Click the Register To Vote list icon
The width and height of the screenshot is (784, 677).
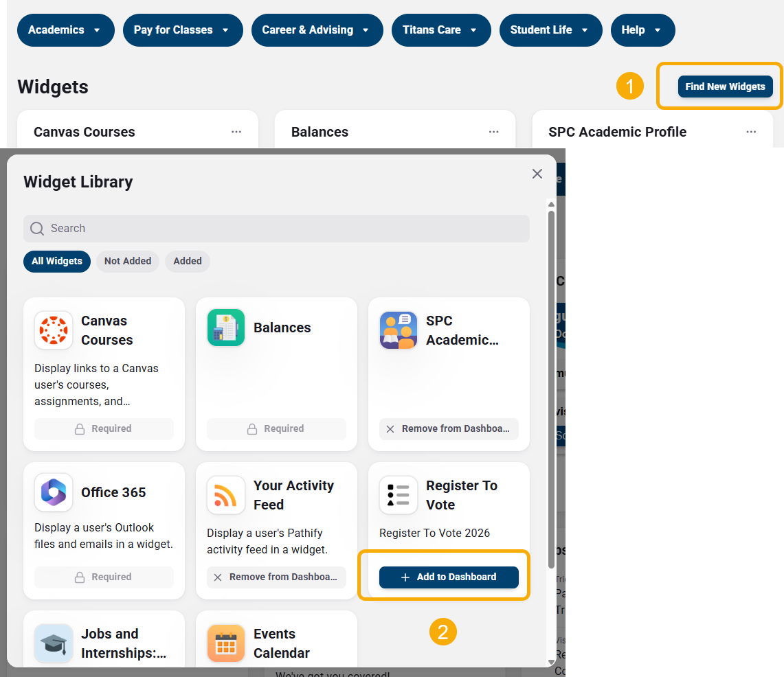tap(399, 495)
